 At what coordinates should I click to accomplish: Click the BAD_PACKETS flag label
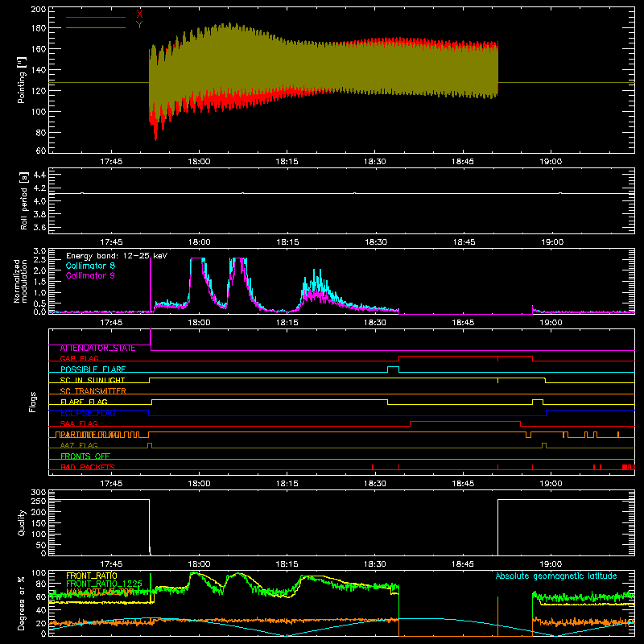(88, 467)
